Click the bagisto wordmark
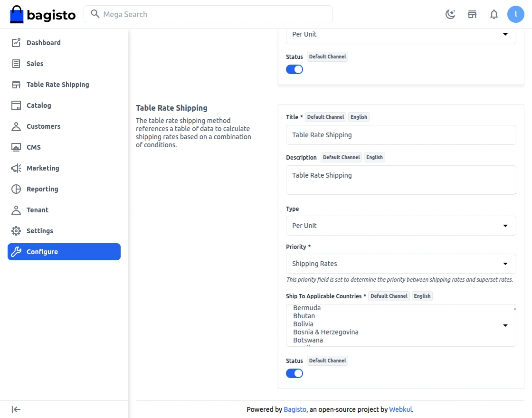The width and height of the screenshot is (532, 418). (51, 15)
